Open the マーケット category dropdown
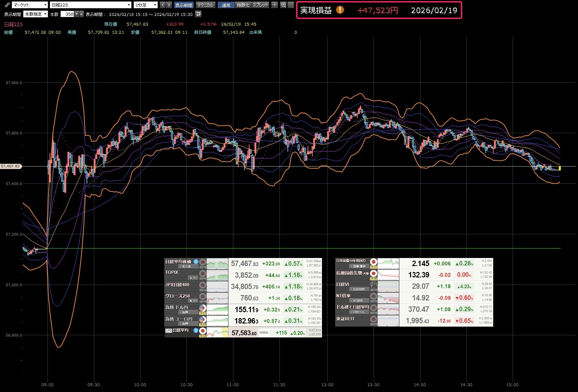The height and width of the screenshot is (392, 578). point(30,5)
